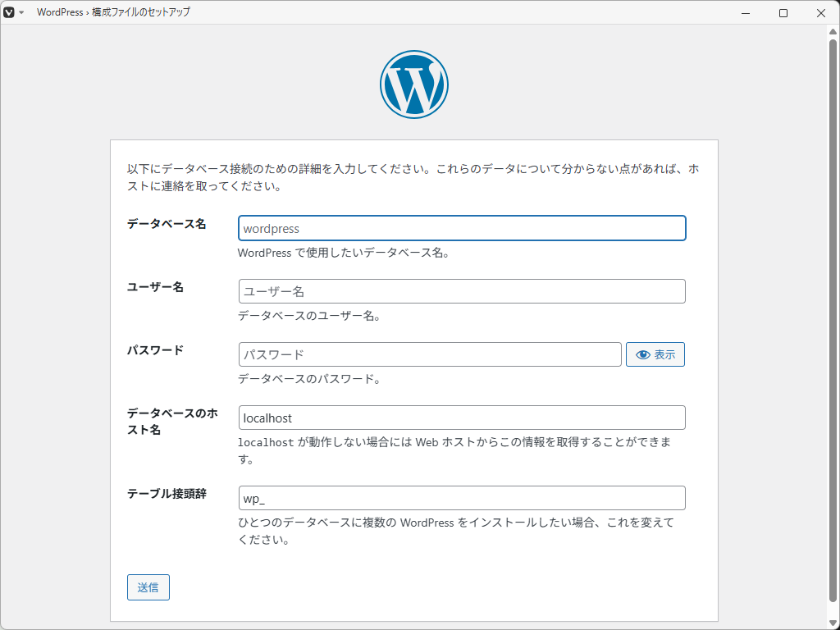The image size is (840, 630).
Task: Click the データベース名 label
Action: pos(167,224)
